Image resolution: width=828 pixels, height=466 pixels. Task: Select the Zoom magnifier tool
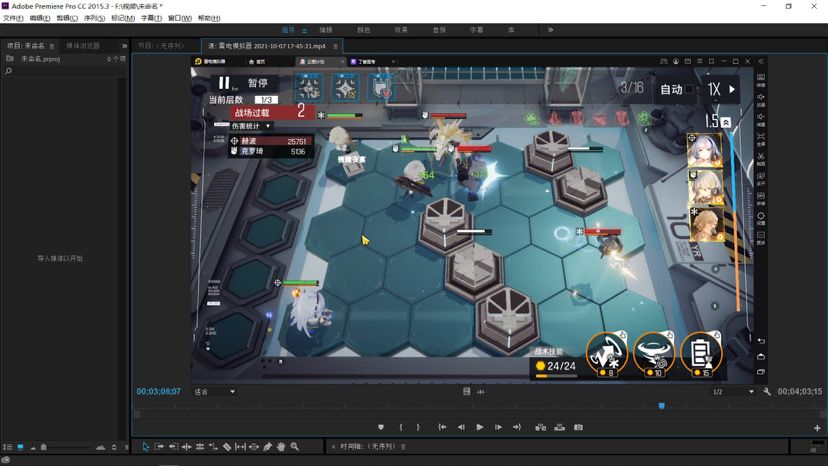coord(295,447)
